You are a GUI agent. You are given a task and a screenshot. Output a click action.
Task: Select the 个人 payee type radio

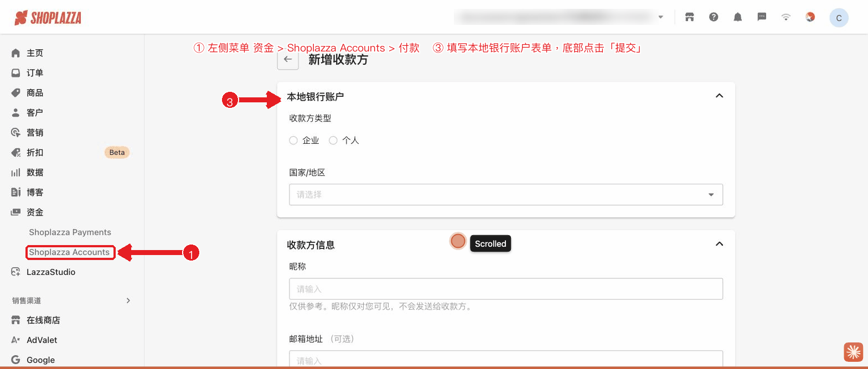coord(333,141)
